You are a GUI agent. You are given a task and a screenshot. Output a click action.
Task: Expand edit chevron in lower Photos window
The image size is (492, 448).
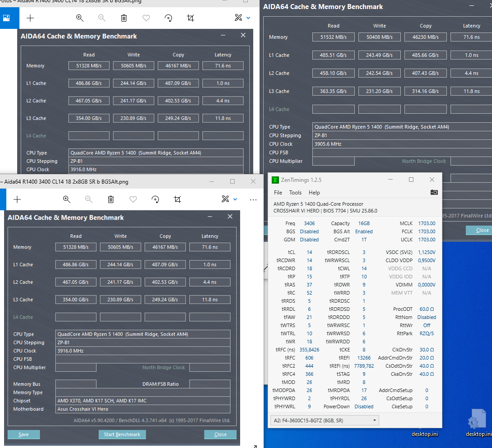coord(235,199)
